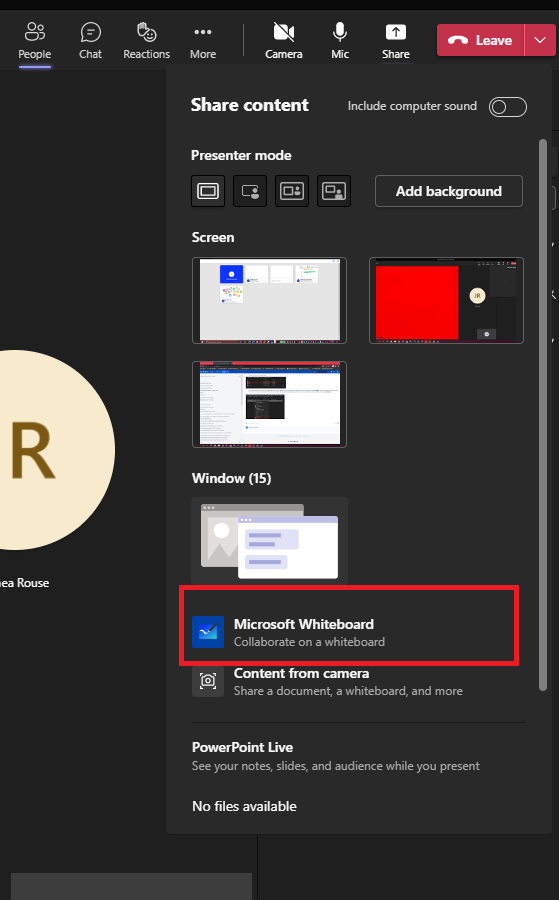Mute the Mic
Screen dimensions: 559x900
[340, 41]
